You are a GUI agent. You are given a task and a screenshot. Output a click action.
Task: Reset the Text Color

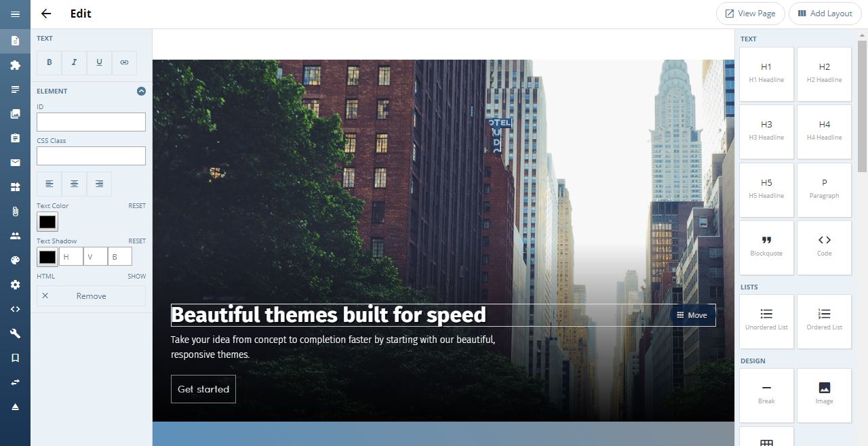(137, 205)
